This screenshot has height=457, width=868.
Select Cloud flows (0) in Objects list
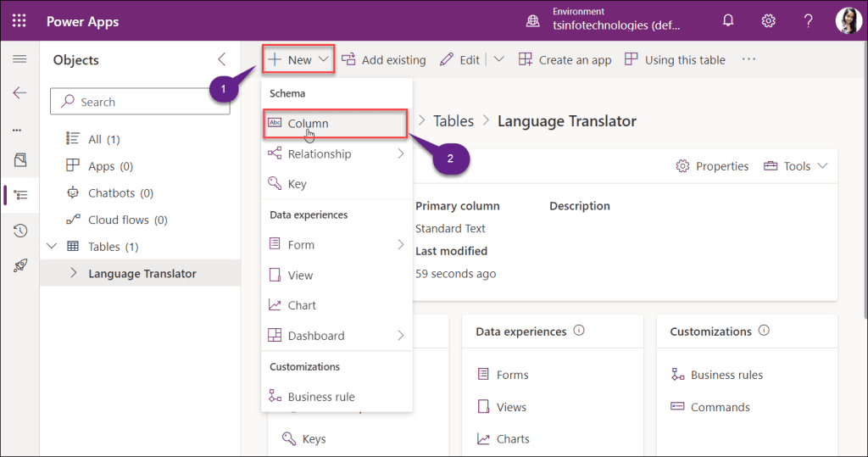coord(127,220)
